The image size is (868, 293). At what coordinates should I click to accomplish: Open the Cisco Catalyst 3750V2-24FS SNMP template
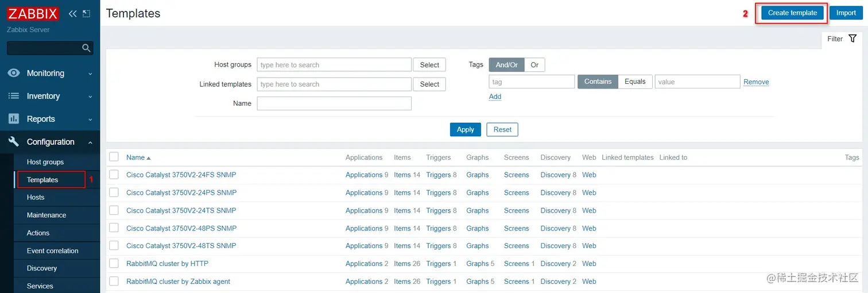coord(181,175)
